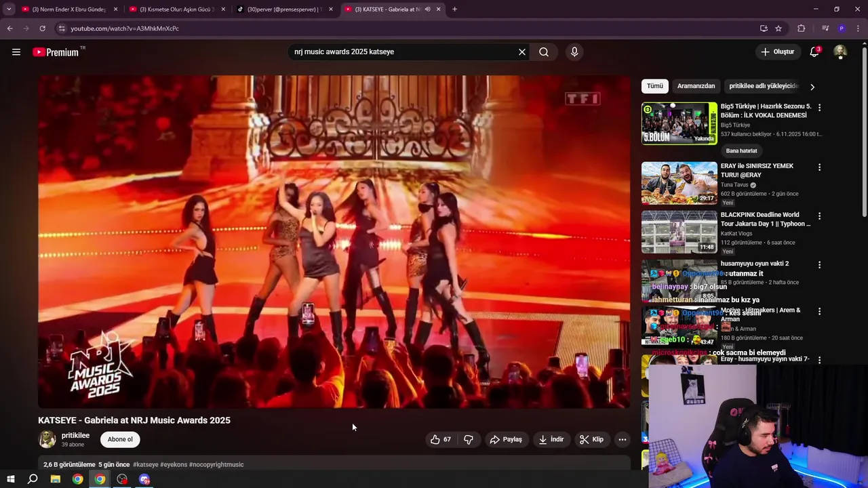868x488 pixels.
Task: Click the #eyekons hashtag
Action: 174,464
